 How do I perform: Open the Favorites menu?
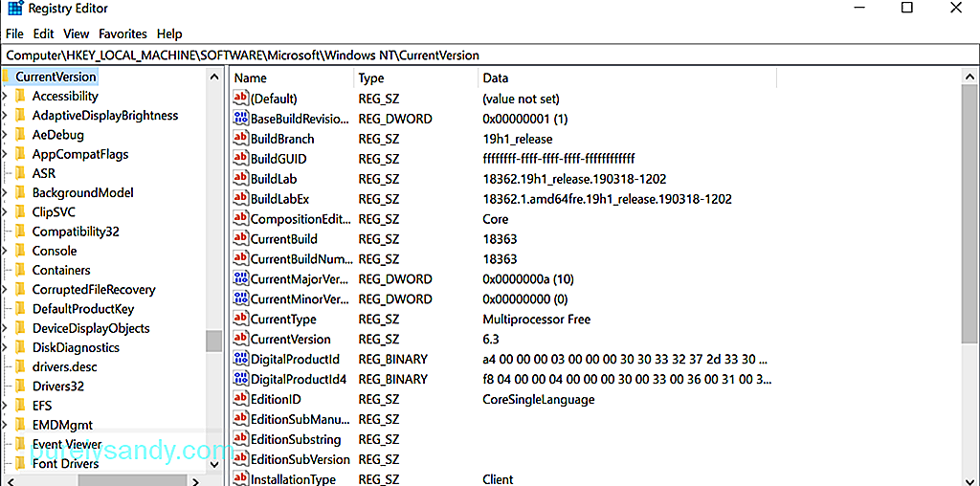coord(123,33)
